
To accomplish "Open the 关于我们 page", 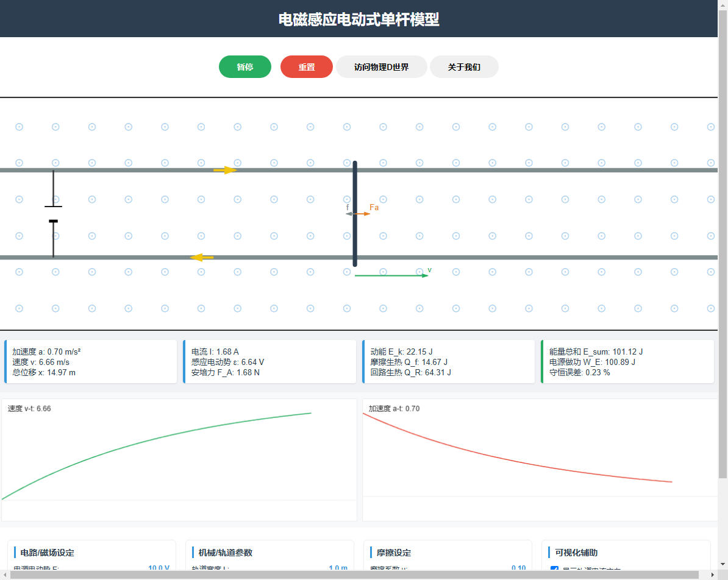I will (x=464, y=67).
